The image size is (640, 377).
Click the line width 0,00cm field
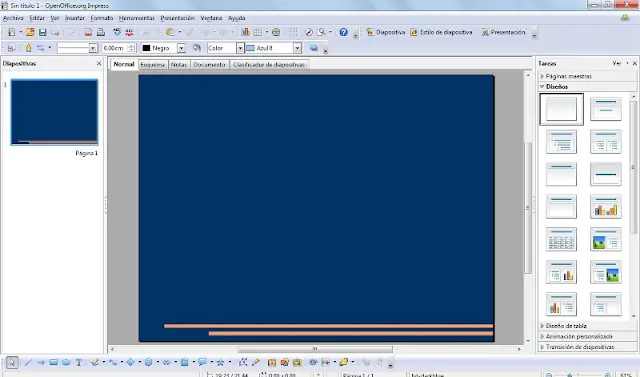tap(115, 48)
